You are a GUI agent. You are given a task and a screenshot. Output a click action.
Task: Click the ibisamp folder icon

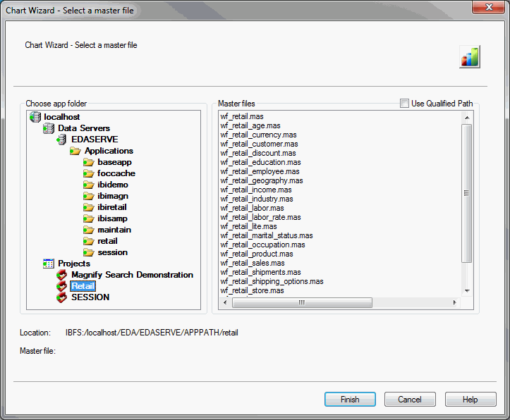(88, 218)
